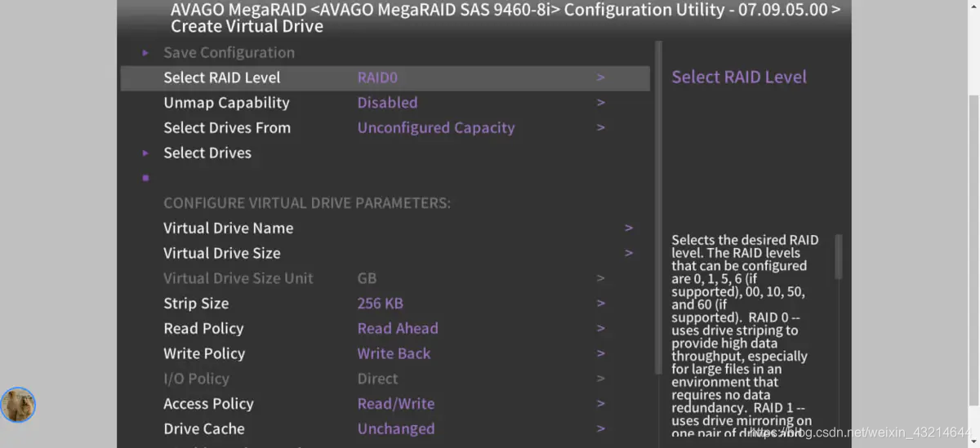
Task: Open the Select RAID Level setting
Action: (385, 78)
